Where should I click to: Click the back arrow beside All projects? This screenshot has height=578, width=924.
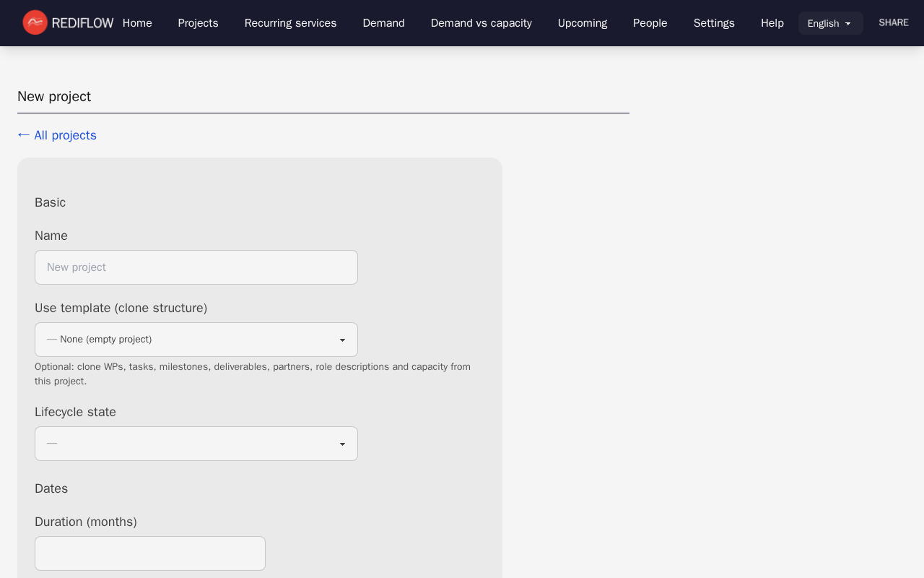22,135
